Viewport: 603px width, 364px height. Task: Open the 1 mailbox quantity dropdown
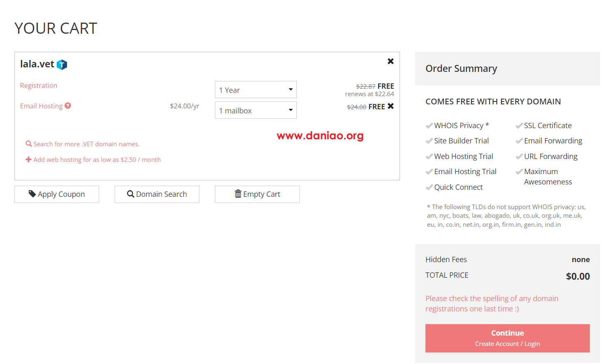click(256, 110)
